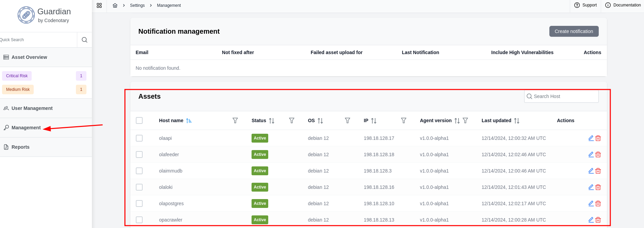644x228 pixels.
Task: Focus the Quick Search field
Action: tap(38, 40)
